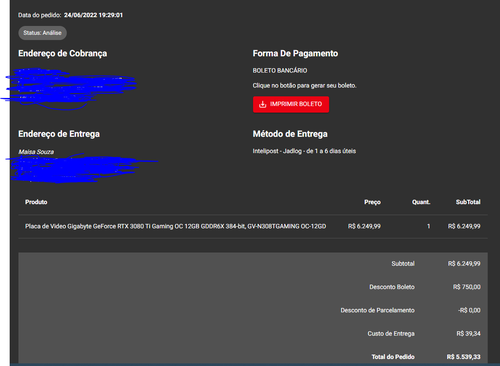Click the Endereço de Entrega heading
Viewport: 500px width, 366px height.
[x=59, y=134]
